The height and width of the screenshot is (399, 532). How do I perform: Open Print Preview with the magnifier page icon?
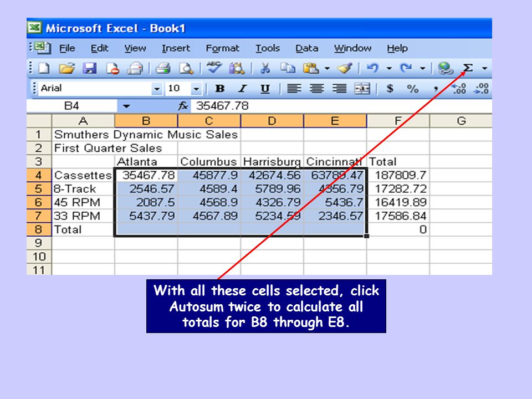[x=186, y=68]
